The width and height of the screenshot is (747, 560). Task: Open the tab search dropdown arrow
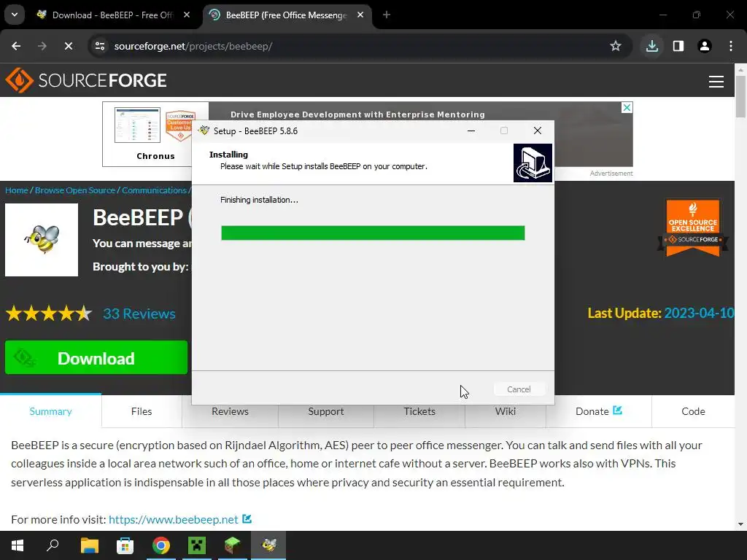[15, 15]
